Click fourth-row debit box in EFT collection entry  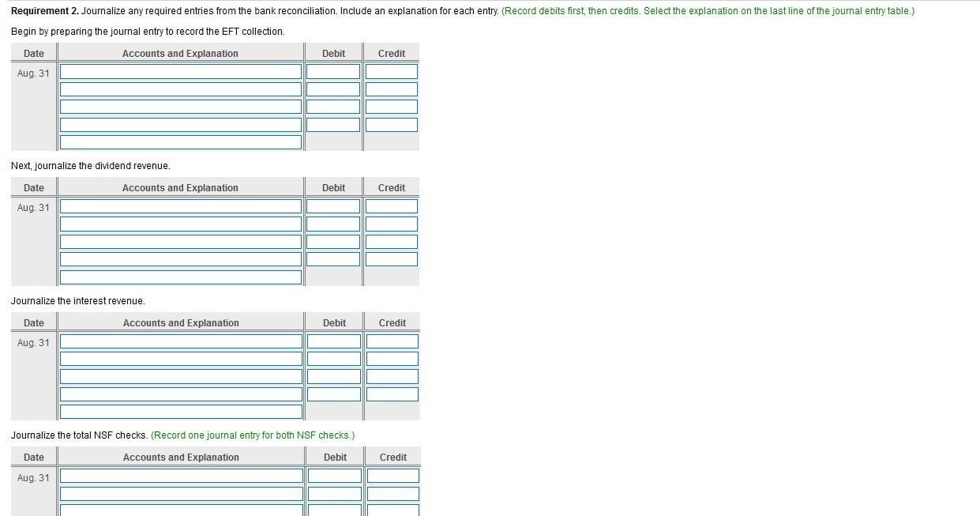[x=333, y=124]
